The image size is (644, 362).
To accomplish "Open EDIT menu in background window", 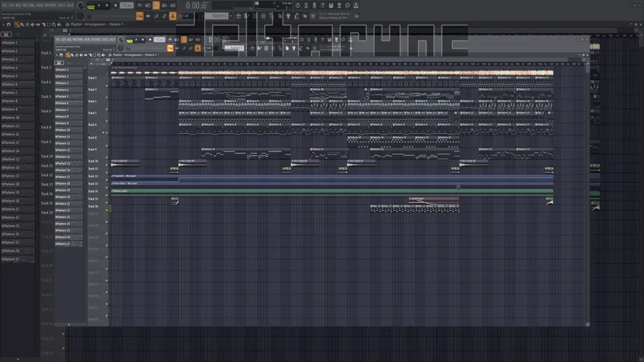I will pos(11,5).
